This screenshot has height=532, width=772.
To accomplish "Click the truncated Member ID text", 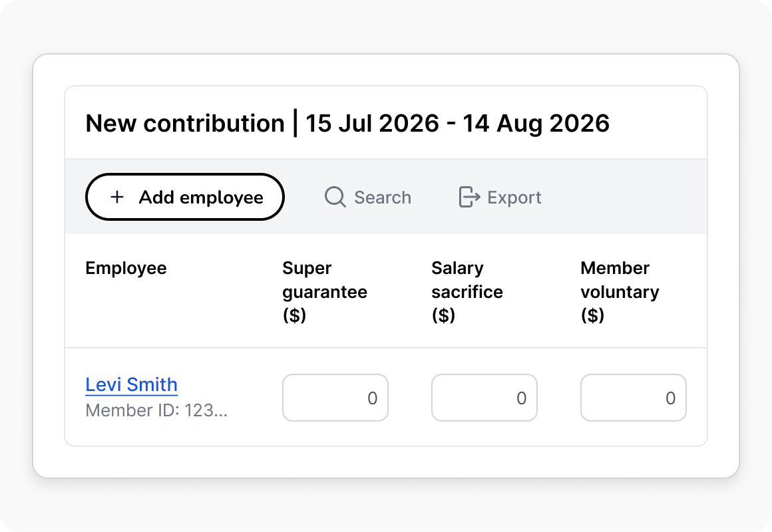I will [x=156, y=410].
